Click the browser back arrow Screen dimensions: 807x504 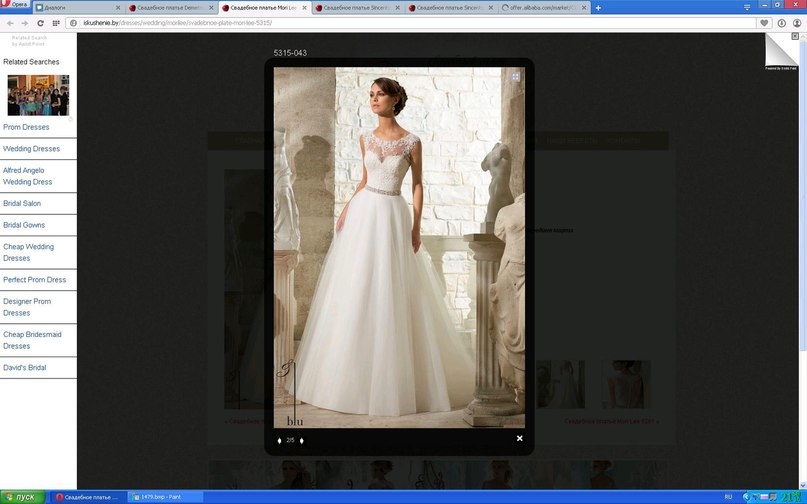(10, 22)
